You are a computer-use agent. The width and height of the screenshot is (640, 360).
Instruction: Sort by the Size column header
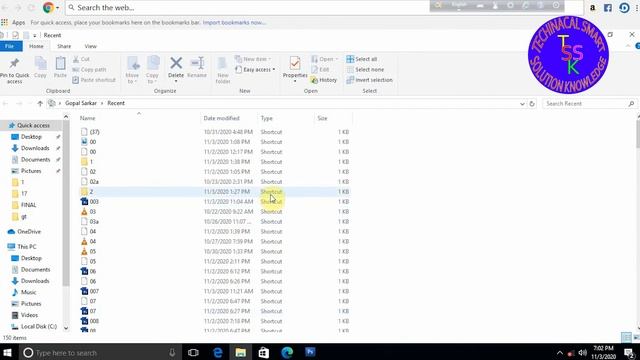[x=322, y=118]
